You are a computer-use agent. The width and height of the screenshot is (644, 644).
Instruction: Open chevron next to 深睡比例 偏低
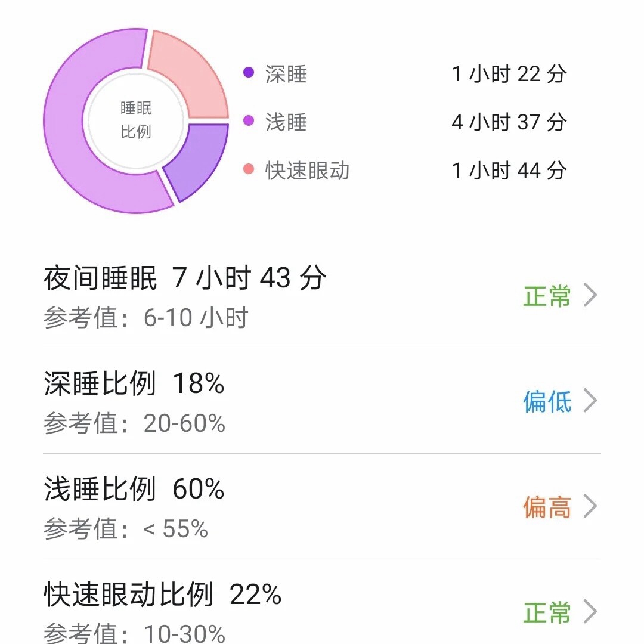[x=590, y=401]
